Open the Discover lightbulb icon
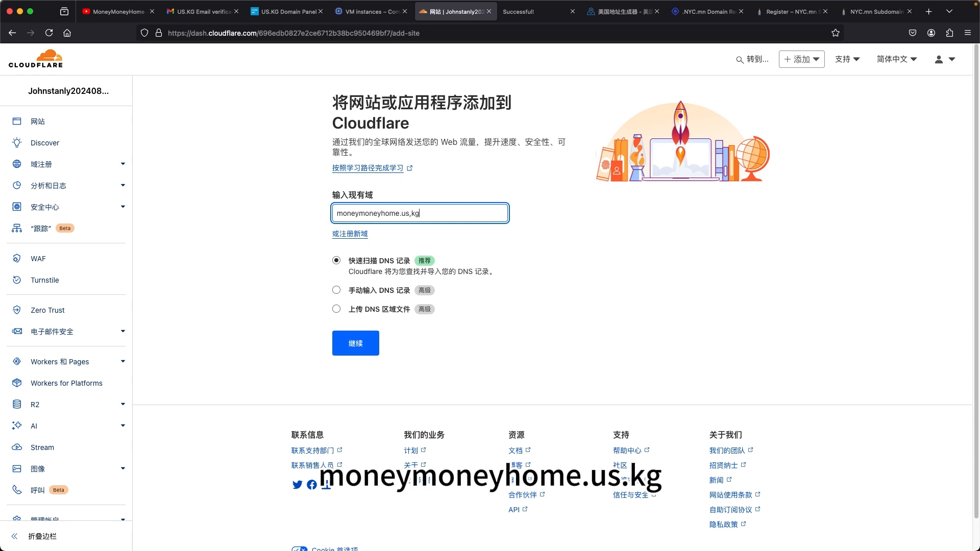Screen dimensions: 980x551 17,143
